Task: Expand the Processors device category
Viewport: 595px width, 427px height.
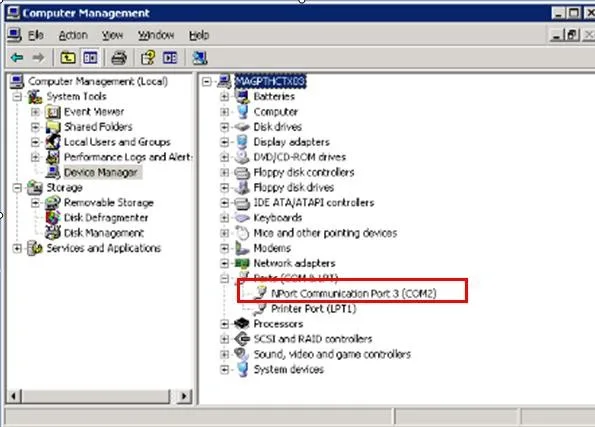Action: 224,324
